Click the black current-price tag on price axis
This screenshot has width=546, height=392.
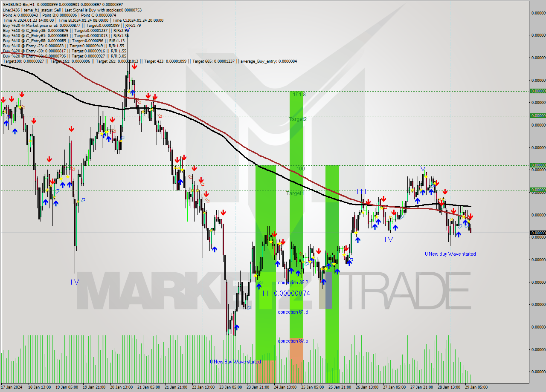[x=537, y=233]
